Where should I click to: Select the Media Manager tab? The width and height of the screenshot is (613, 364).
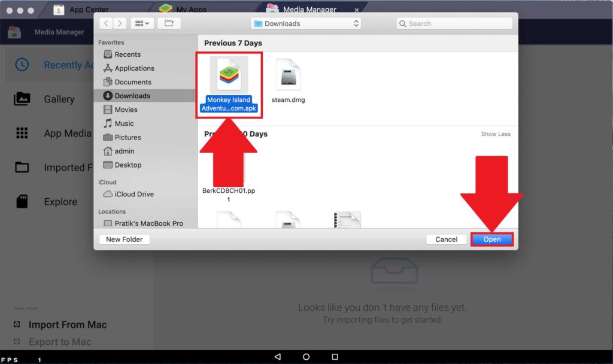click(309, 10)
